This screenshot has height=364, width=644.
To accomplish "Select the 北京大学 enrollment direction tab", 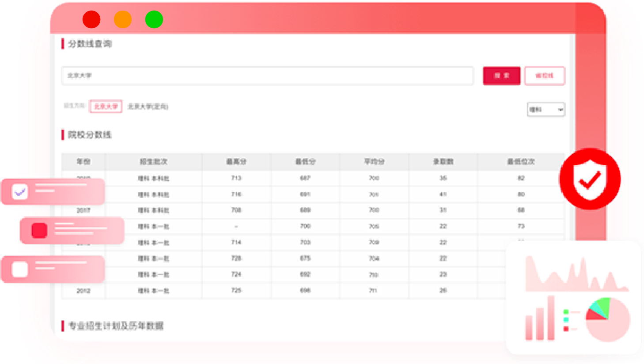I will tap(106, 106).
